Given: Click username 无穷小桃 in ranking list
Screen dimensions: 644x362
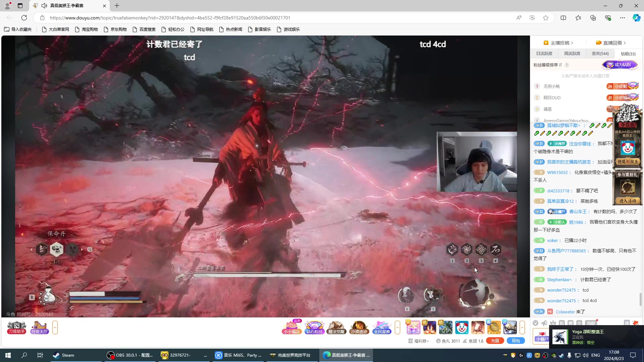Looking at the screenshot, I should coord(551,86).
